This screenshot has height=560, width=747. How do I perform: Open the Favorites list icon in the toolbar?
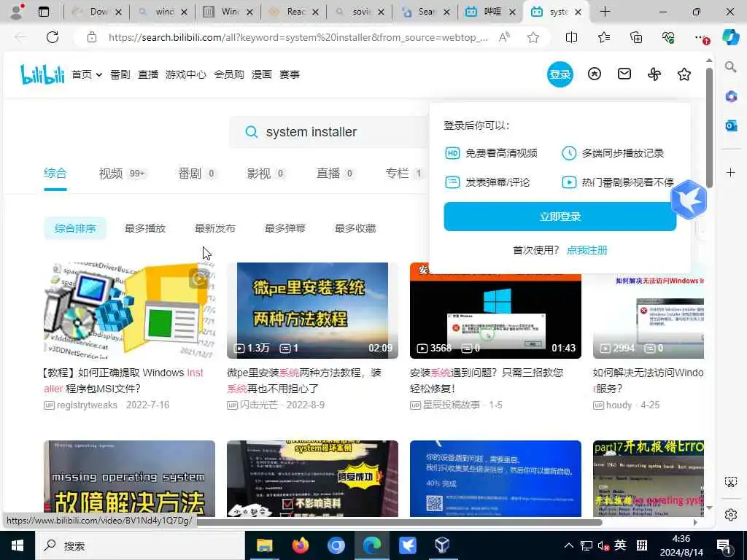click(x=603, y=37)
